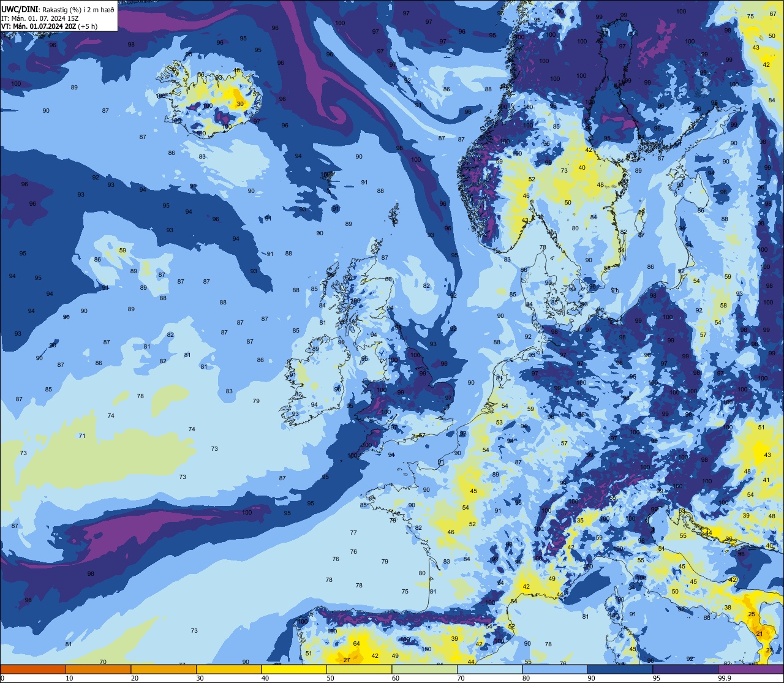
Task: Click the 40–50 bright yellow legend swatch
Action: point(294,669)
